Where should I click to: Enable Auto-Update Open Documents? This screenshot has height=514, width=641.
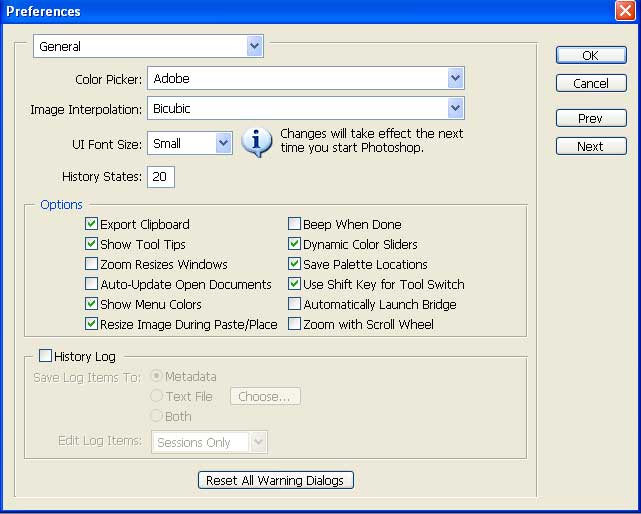[x=91, y=284]
